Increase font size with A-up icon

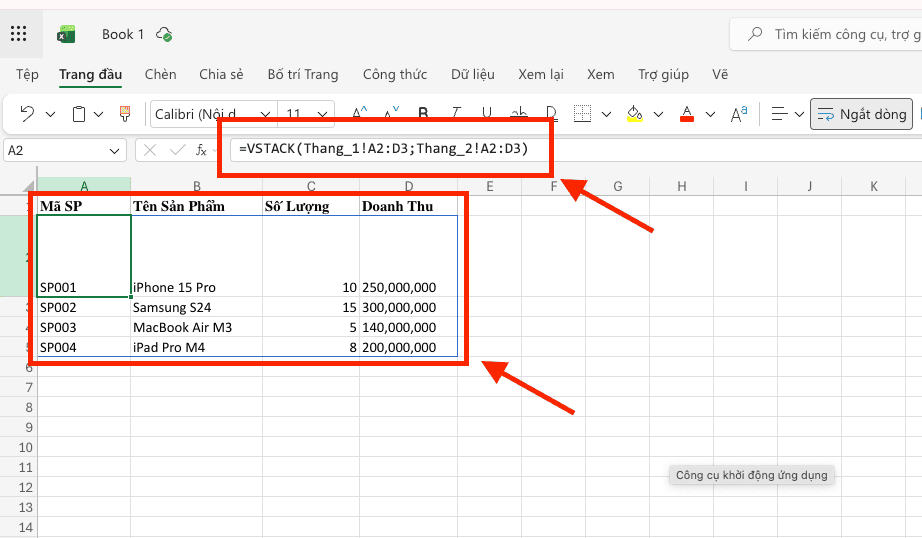(x=359, y=113)
